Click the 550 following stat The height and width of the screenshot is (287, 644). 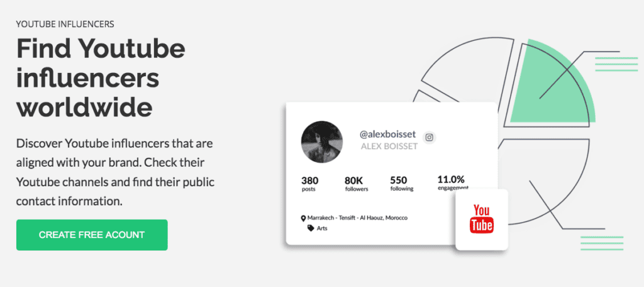[399, 183]
